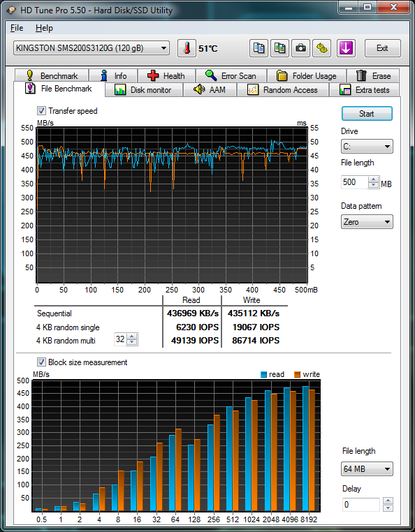This screenshot has width=415, height=532.
Task: Open the Drive C: dropdown
Action: pyautogui.click(x=367, y=147)
